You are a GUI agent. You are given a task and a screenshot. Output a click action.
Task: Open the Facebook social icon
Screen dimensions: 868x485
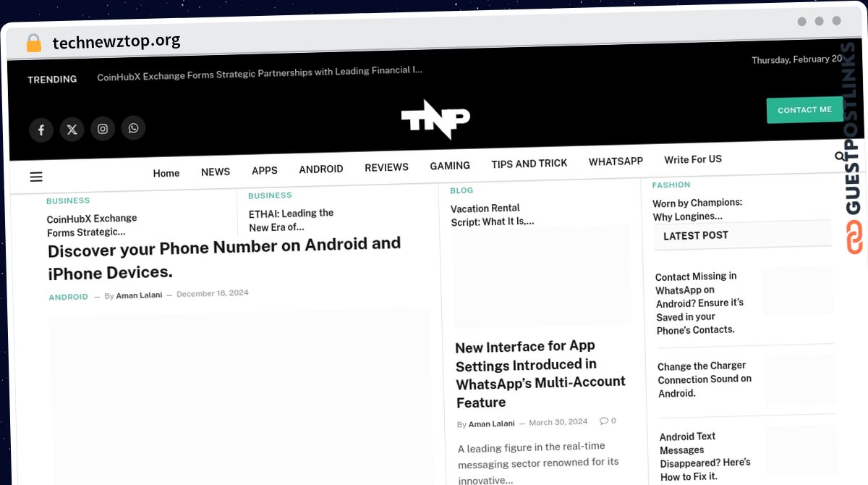point(41,130)
